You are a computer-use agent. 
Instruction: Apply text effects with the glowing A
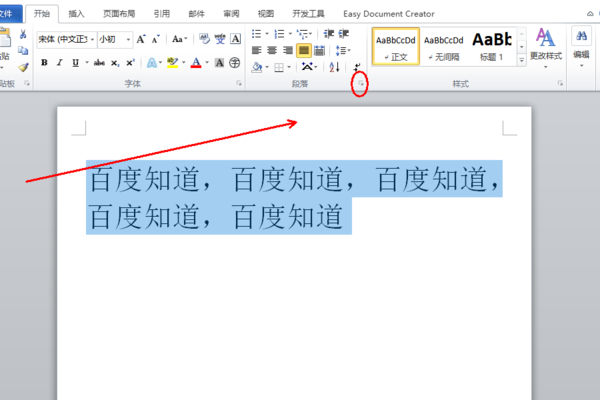pos(152,62)
